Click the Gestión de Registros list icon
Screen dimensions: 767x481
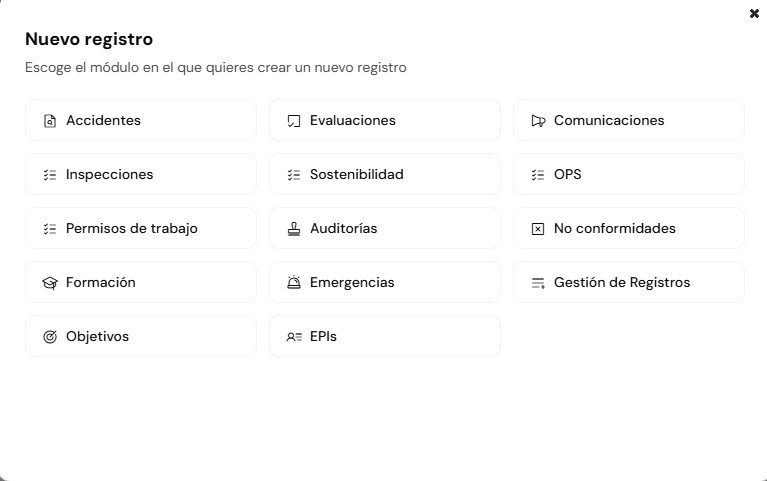coord(538,283)
